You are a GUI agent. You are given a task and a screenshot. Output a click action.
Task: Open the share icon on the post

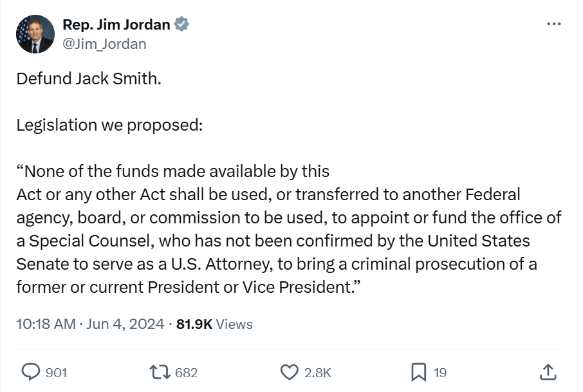point(547,371)
